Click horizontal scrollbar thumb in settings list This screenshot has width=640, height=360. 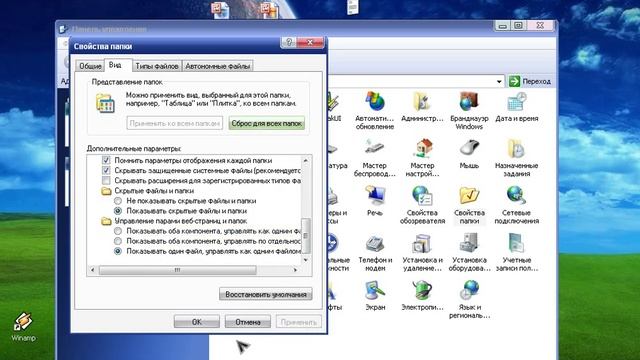178,270
